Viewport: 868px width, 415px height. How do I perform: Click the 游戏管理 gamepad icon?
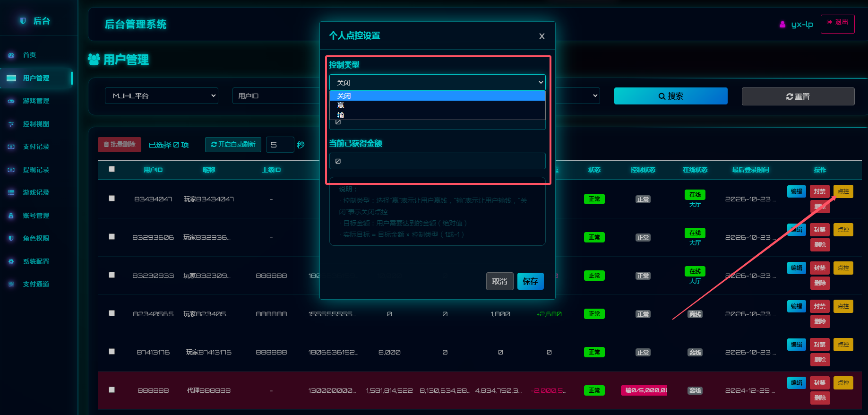(x=11, y=101)
